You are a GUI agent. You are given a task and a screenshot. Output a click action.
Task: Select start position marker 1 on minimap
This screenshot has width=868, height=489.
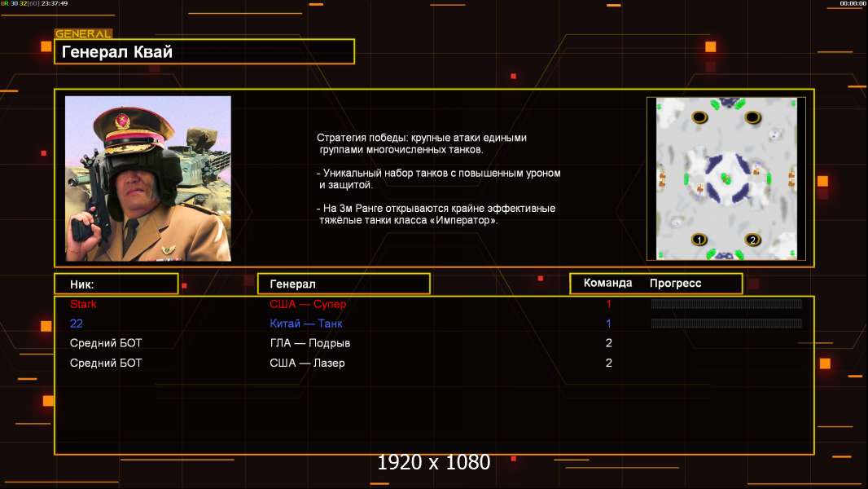click(699, 240)
